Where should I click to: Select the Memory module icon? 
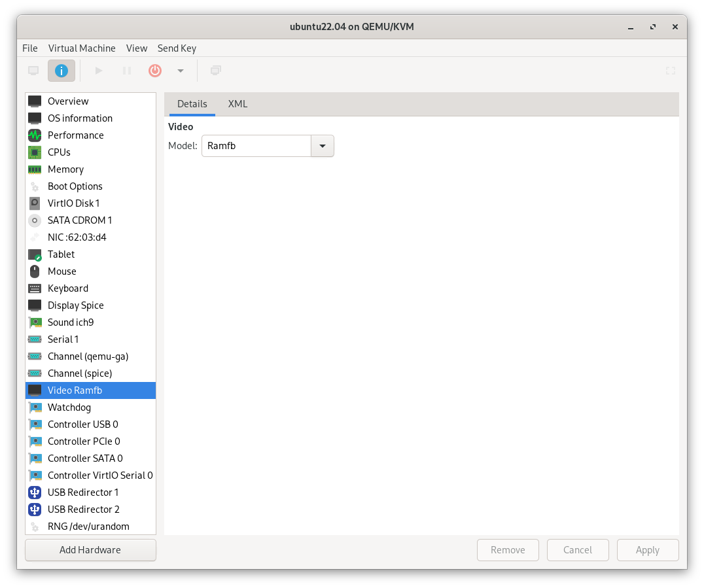[35, 169]
